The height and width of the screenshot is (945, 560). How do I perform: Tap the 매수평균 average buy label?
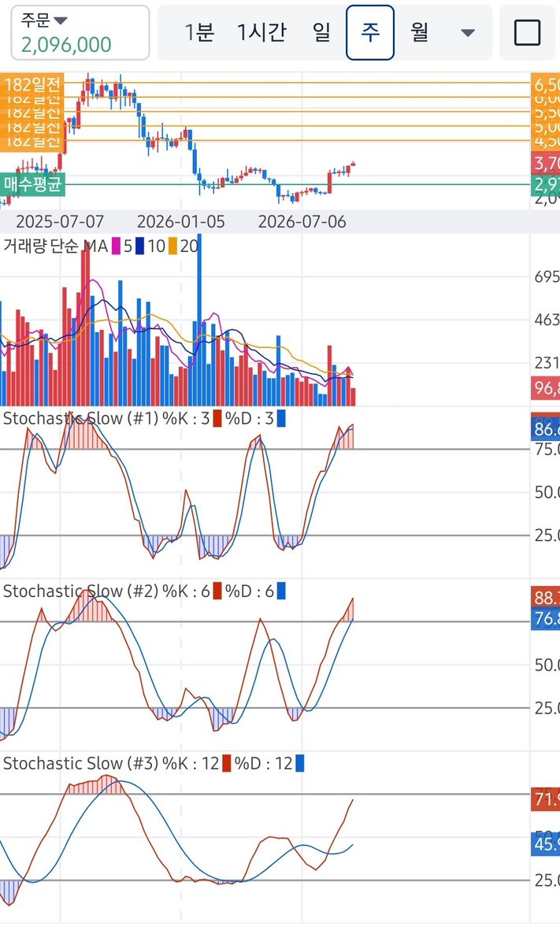32,185
